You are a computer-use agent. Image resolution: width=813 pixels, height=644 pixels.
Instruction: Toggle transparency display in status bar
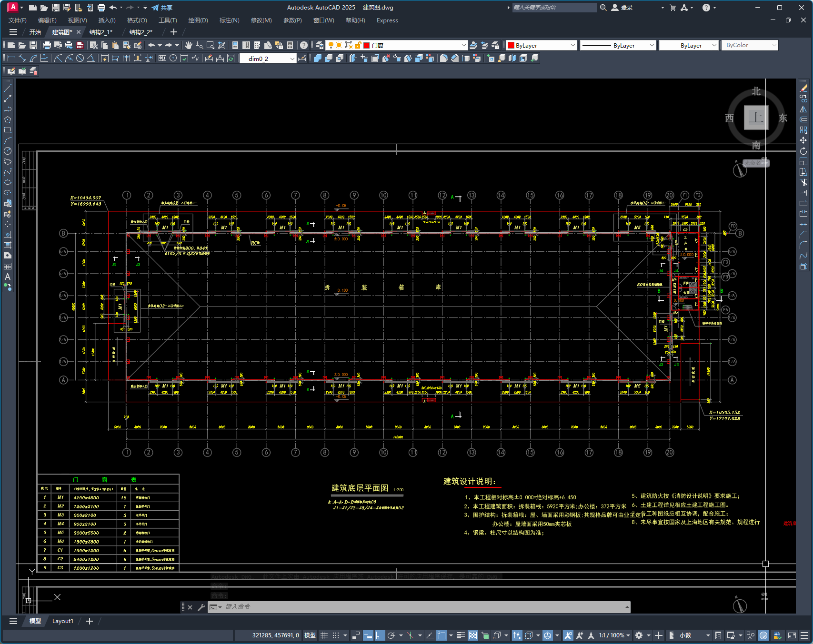(x=473, y=635)
